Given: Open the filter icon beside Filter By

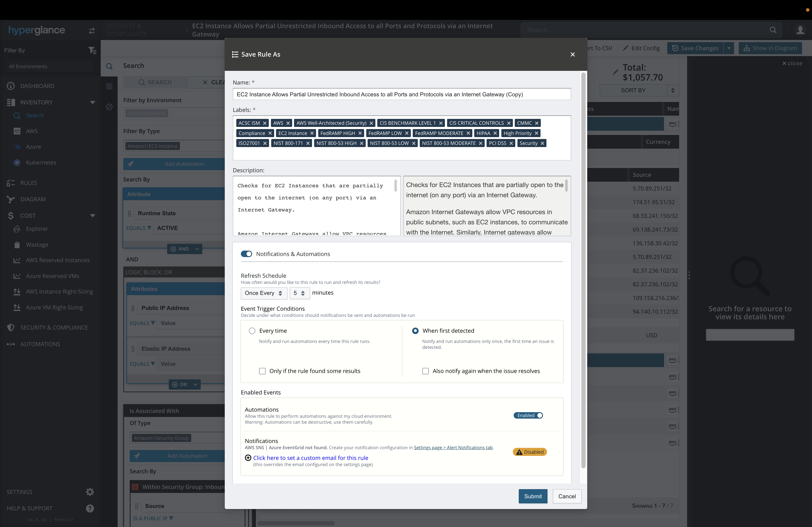Looking at the screenshot, I should 92,50.
